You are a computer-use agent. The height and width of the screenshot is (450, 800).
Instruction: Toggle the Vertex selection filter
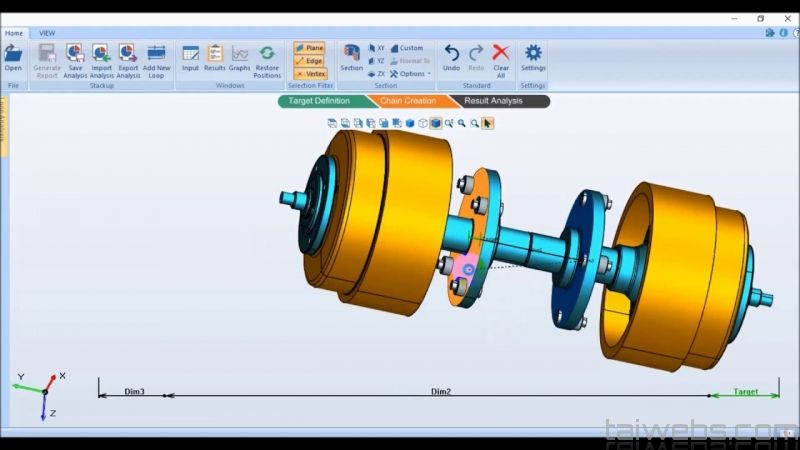(x=309, y=74)
